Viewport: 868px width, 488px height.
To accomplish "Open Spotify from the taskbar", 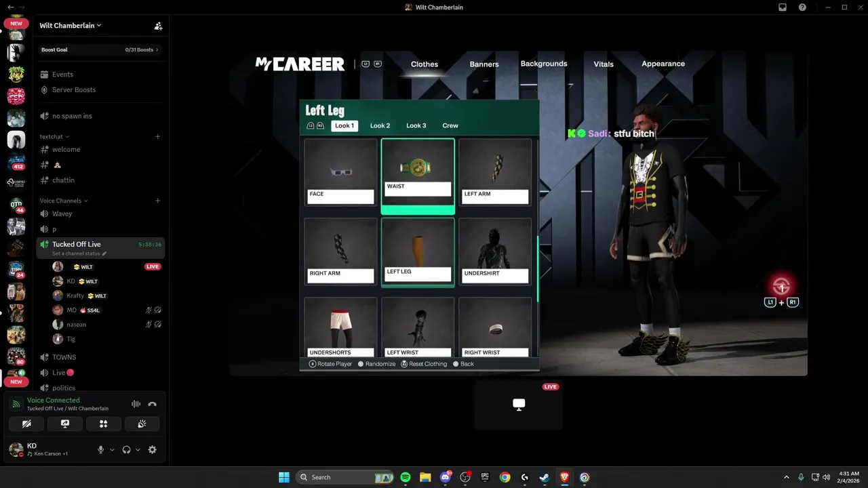I will point(406,477).
